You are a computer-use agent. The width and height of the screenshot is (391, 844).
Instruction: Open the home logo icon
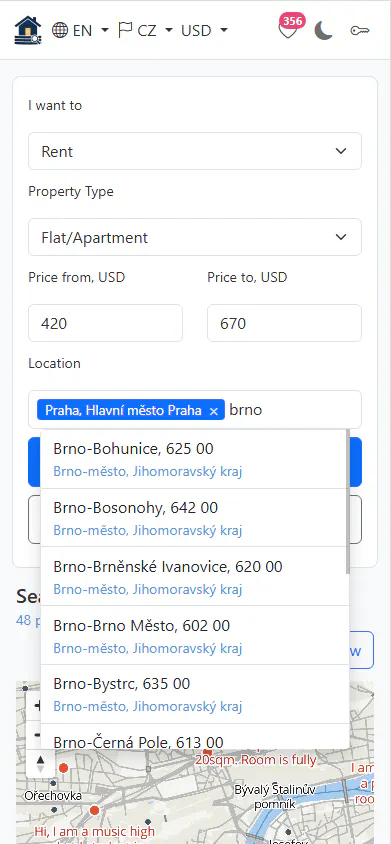pyautogui.click(x=28, y=30)
